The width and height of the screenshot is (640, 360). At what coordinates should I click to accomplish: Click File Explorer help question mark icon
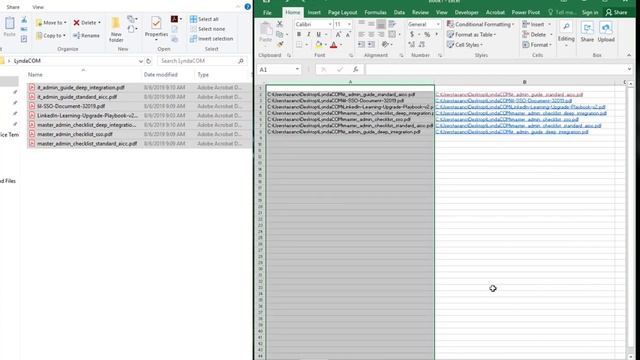247,7
